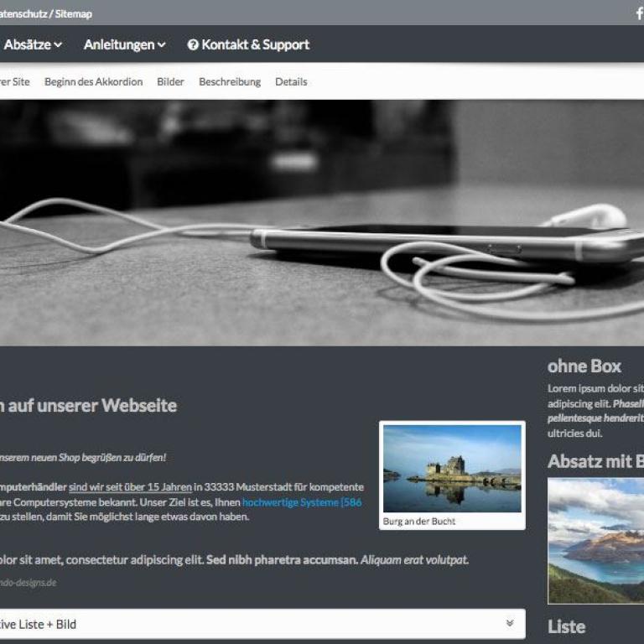Open the Burg an der Bucht castle thumbnail
The width and height of the screenshot is (644, 644).
(x=452, y=468)
